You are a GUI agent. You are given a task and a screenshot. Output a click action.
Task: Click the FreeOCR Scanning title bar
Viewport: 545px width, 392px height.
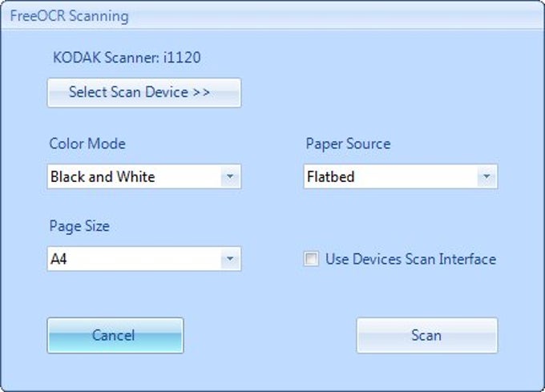[272, 16]
